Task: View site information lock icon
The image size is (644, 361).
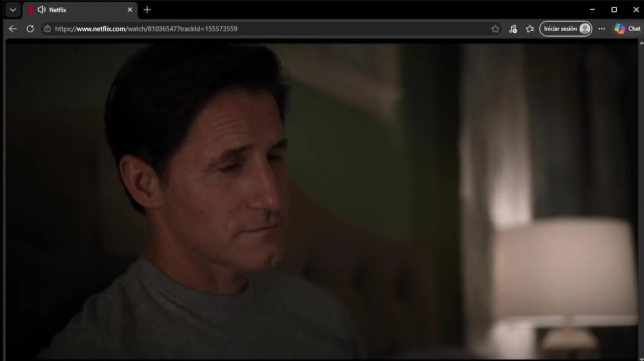Action: 47,29
